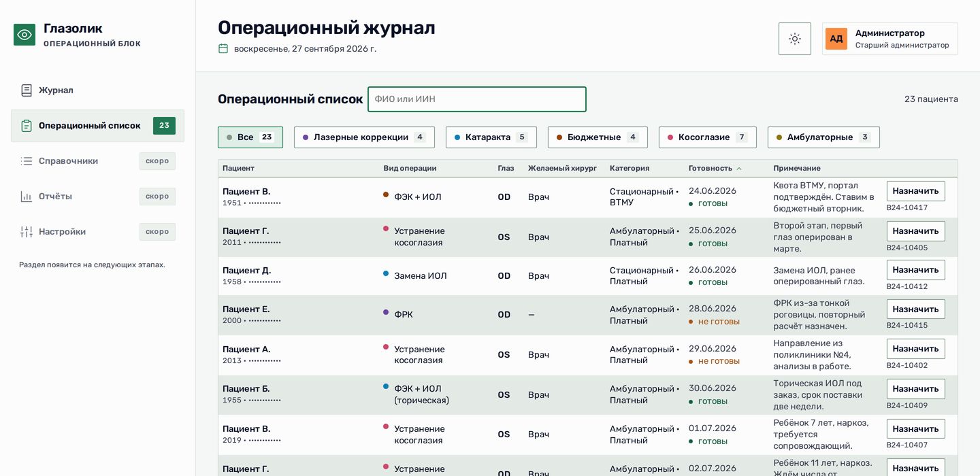
Task: Click the Журнал book icon in sidebar
Action: 27,90
